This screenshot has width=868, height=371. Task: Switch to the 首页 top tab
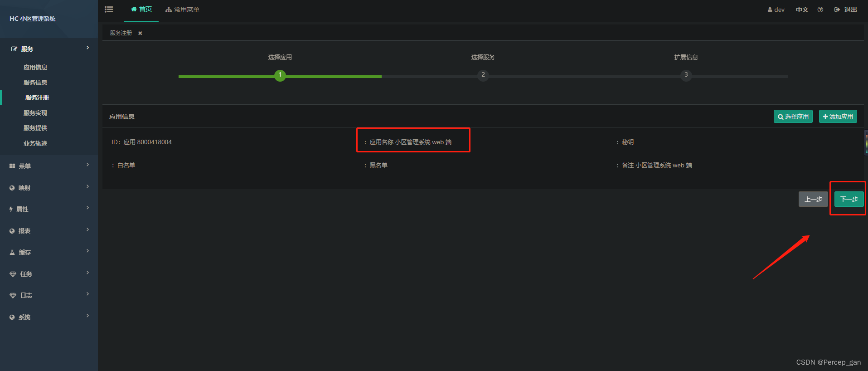tap(141, 10)
